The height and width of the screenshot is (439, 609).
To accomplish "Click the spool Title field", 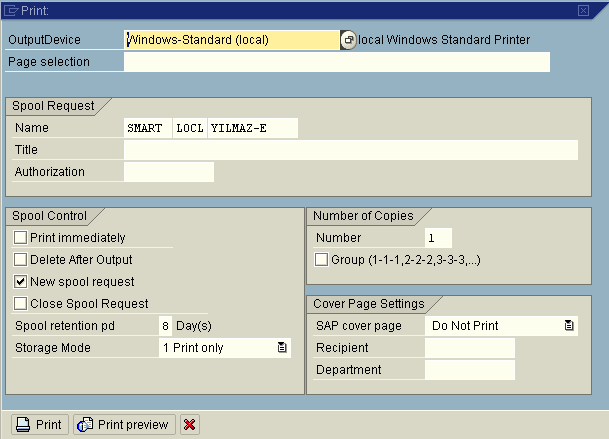I will click(351, 150).
